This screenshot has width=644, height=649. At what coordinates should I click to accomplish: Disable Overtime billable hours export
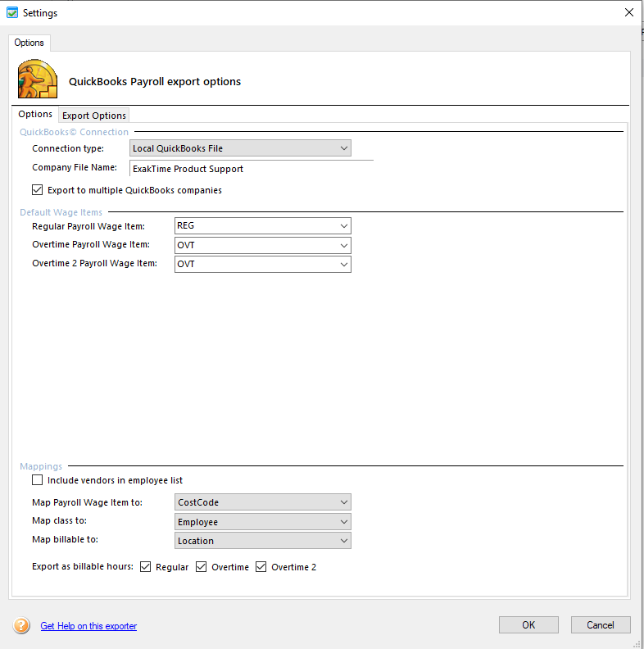click(x=202, y=567)
